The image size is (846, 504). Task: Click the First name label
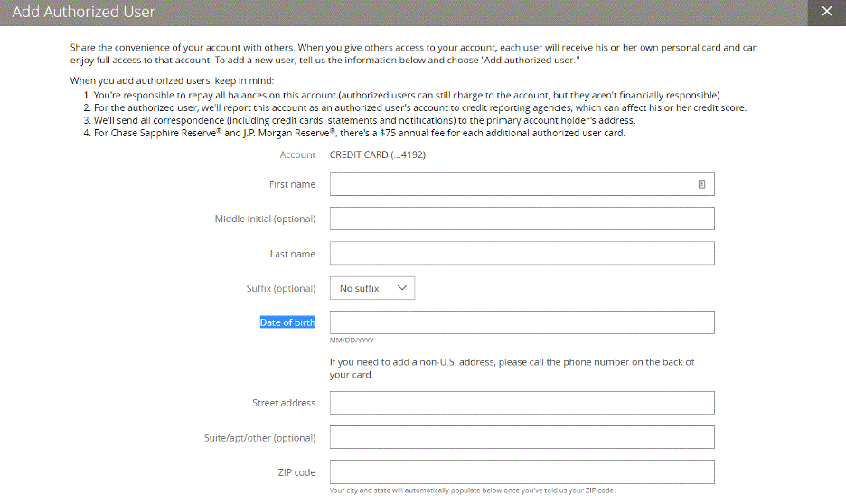(x=292, y=184)
